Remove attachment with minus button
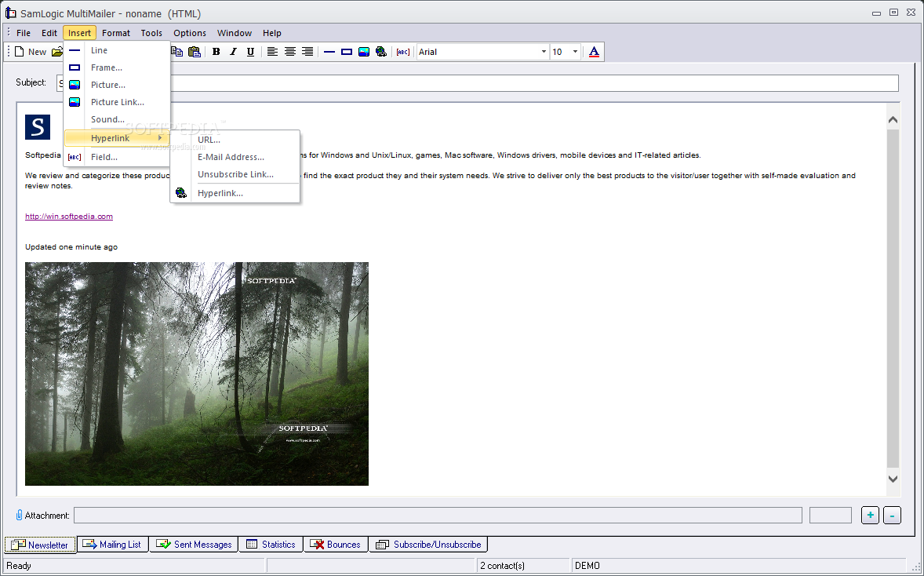The width and height of the screenshot is (924, 576). click(x=892, y=516)
